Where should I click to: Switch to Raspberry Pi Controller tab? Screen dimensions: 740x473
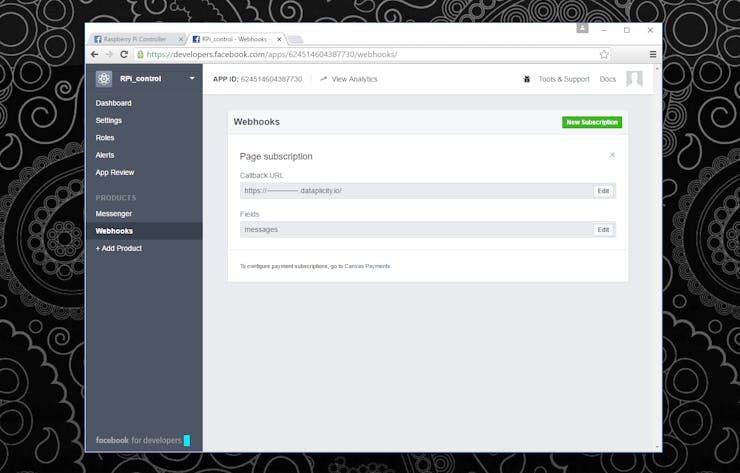135,39
